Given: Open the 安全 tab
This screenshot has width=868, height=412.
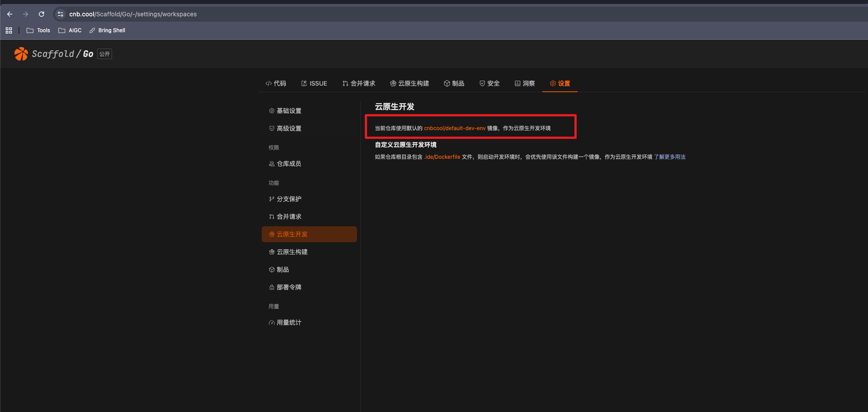Looking at the screenshot, I should click(x=489, y=83).
